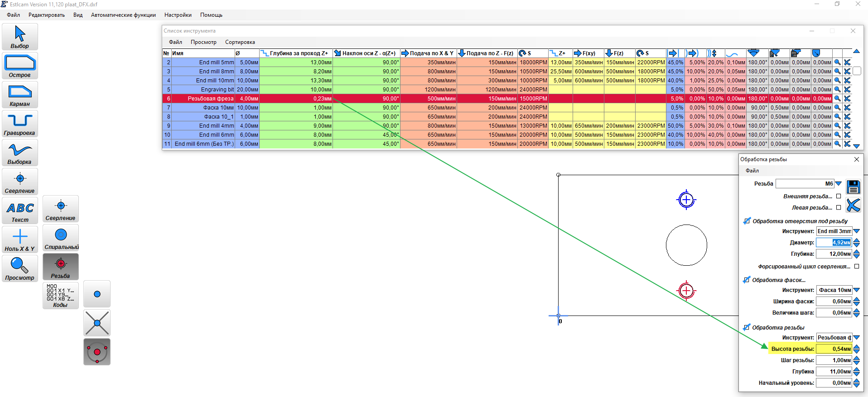The width and height of the screenshot is (868, 397).
Task: Select the Резьба thread milling option
Action: point(61,267)
